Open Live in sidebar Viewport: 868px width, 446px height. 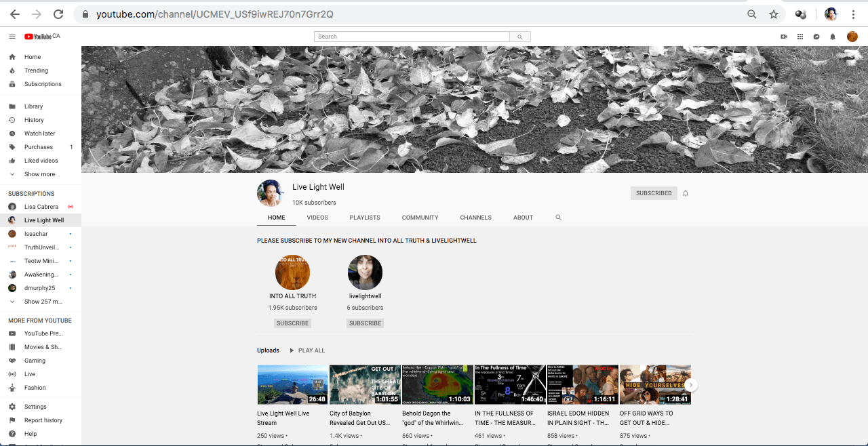(x=41, y=374)
